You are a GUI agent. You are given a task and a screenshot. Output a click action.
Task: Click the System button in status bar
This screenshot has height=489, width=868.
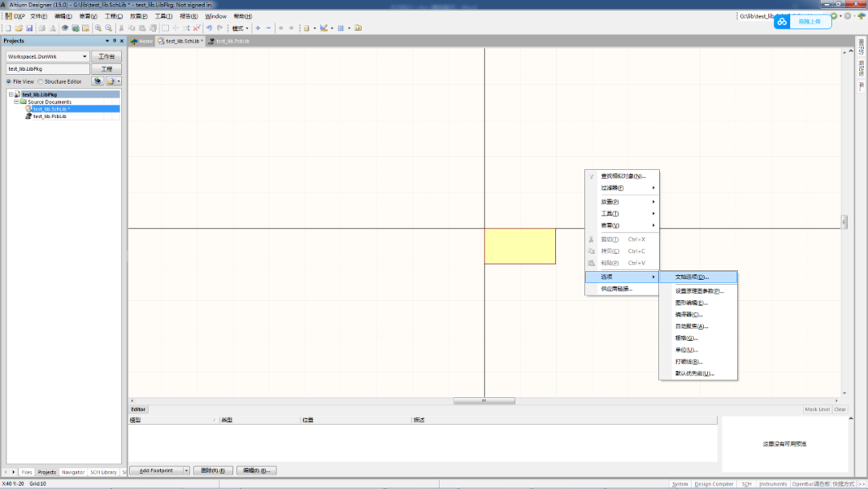point(680,484)
